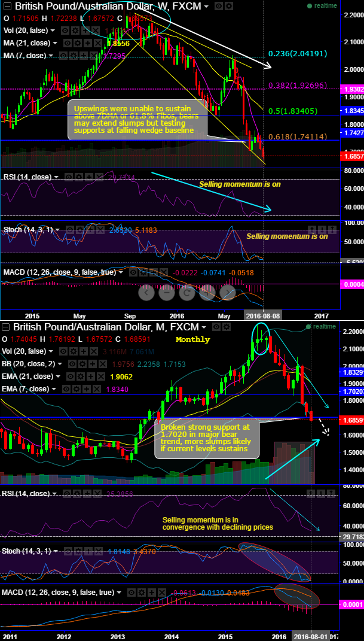Open settings gear for weekly Stoch
This screenshot has width=364, height=641.
click(x=80, y=230)
